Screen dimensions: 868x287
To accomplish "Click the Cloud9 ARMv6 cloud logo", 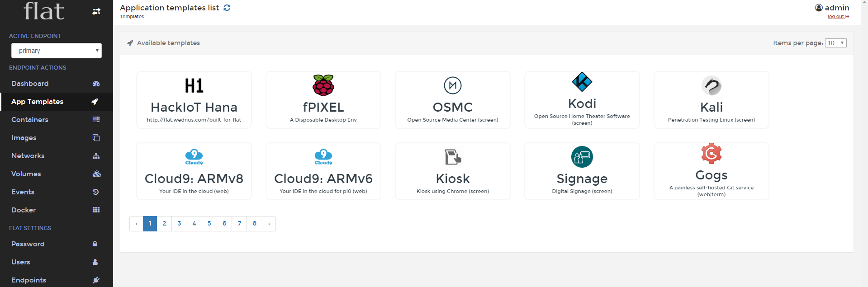I will point(323,157).
